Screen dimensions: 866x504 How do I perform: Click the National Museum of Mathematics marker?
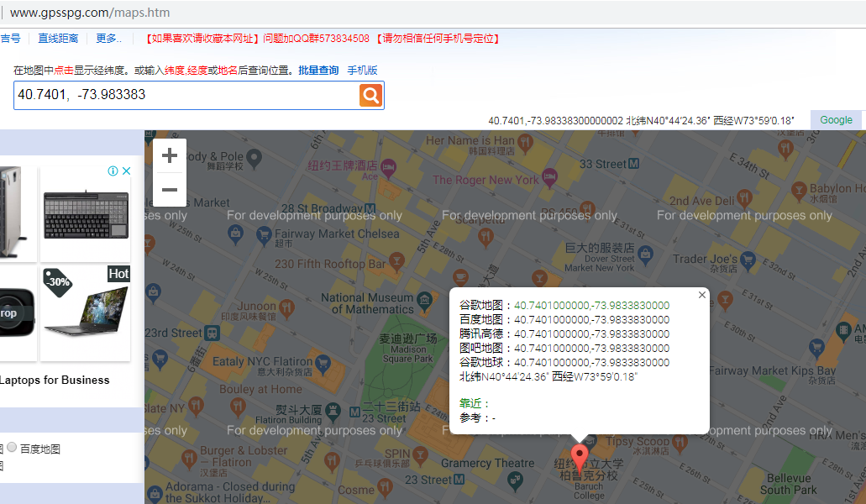pyautogui.click(x=425, y=300)
